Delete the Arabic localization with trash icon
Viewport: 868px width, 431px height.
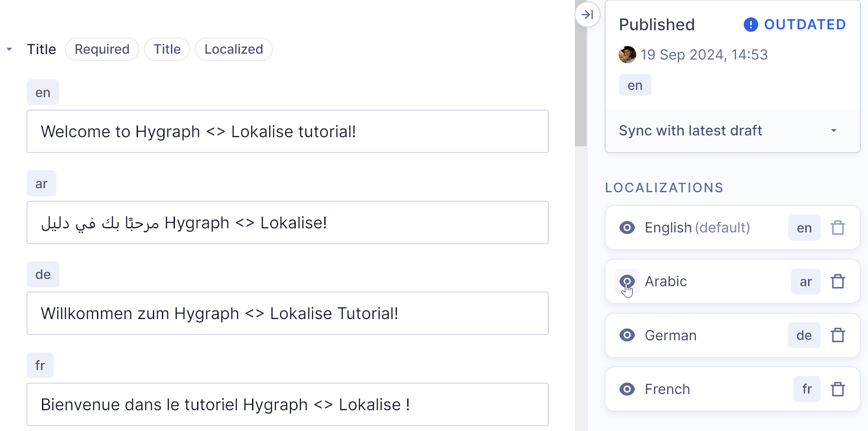(x=837, y=281)
